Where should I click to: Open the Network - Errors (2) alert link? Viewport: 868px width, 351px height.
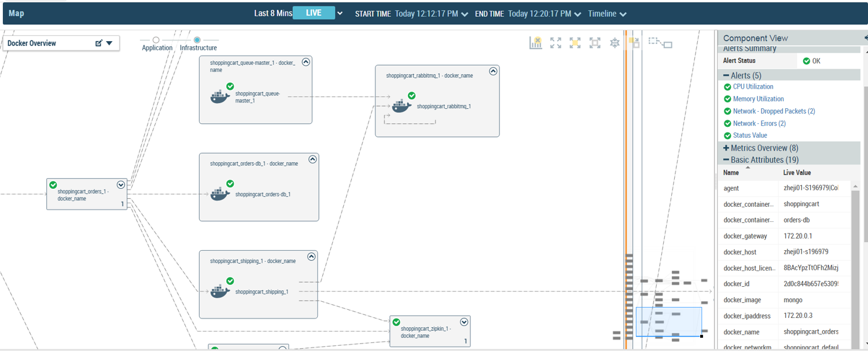759,123
